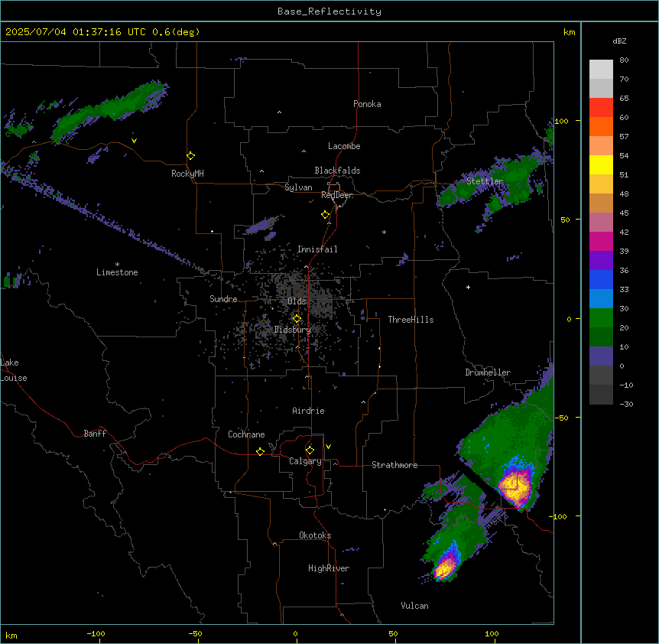Click the Banff label

[95, 434]
